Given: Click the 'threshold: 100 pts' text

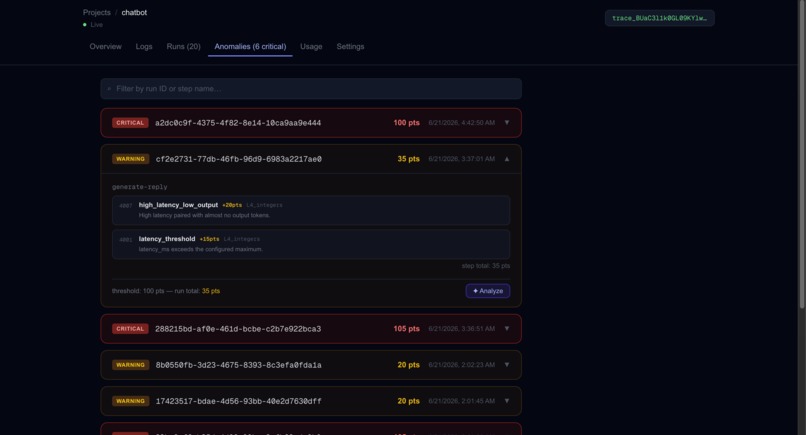Looking at the screenshot, I should [x=138, y=291].
